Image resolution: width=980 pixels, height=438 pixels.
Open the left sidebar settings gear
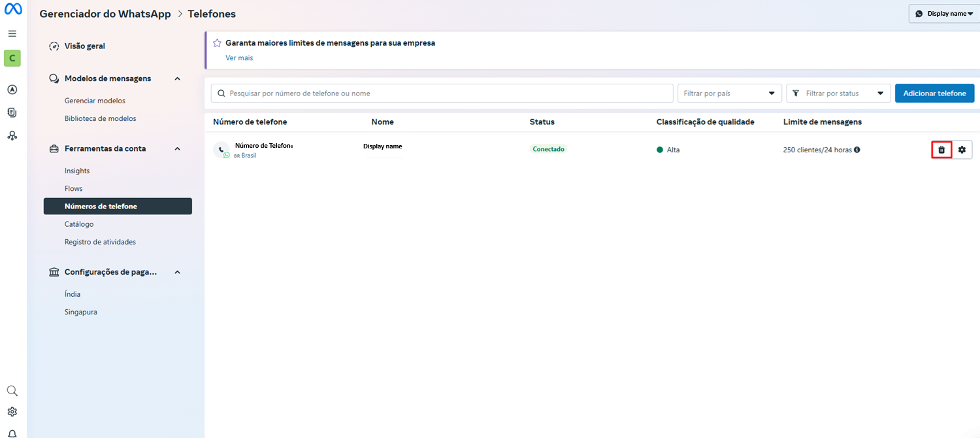coord(12,412)
